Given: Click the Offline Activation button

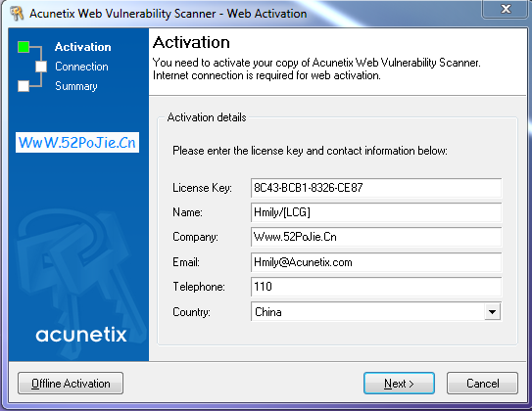Looking at the screenshot, I should click(x=71, y=384).
